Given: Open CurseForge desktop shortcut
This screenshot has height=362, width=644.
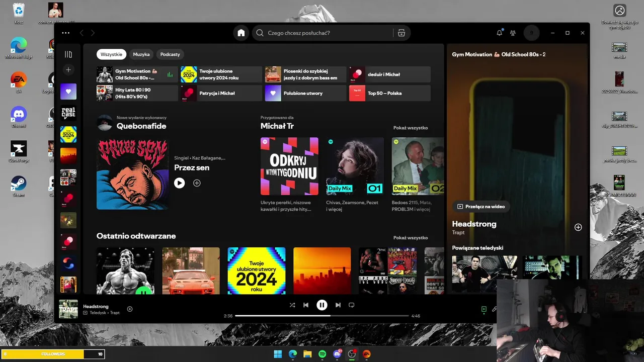Looking at the screenshot, I should [19, 151].
